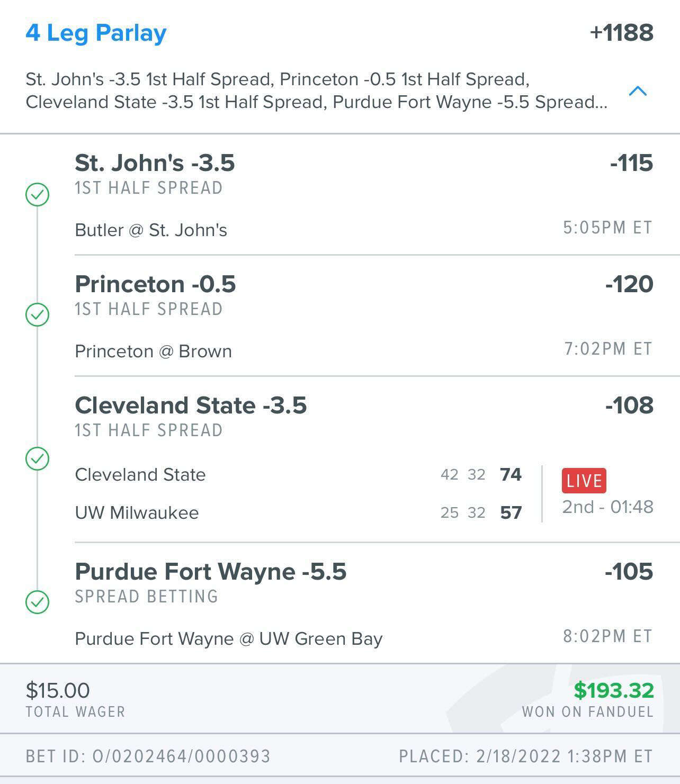Tap the $15.00 total wager amount
680x784 pixels.
[x=58, y=690]
